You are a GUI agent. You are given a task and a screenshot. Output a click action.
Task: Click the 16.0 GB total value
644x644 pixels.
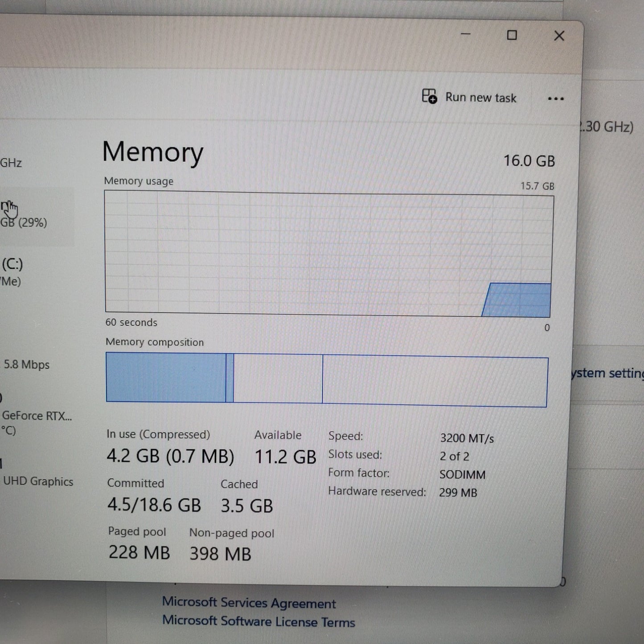point(529,161)
